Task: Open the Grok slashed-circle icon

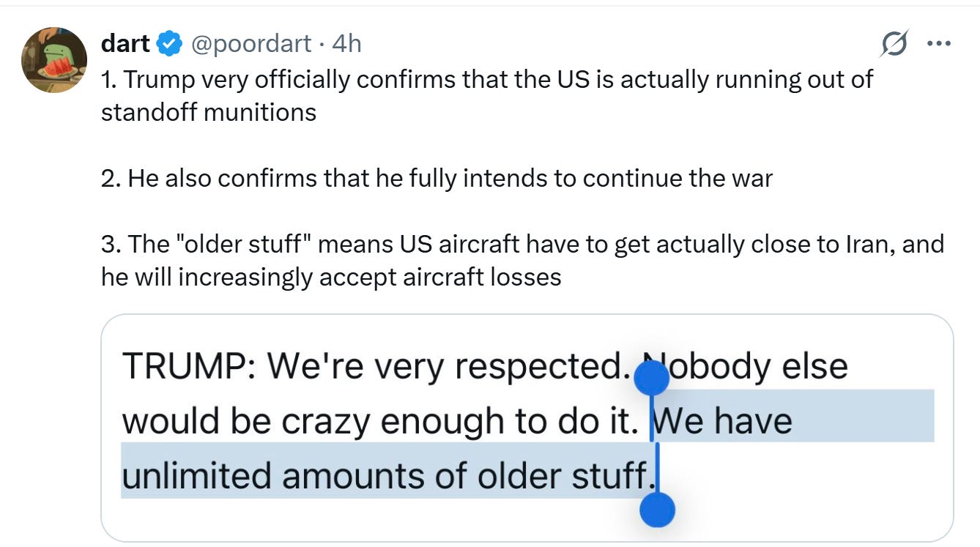Action: tap(895, 44)
